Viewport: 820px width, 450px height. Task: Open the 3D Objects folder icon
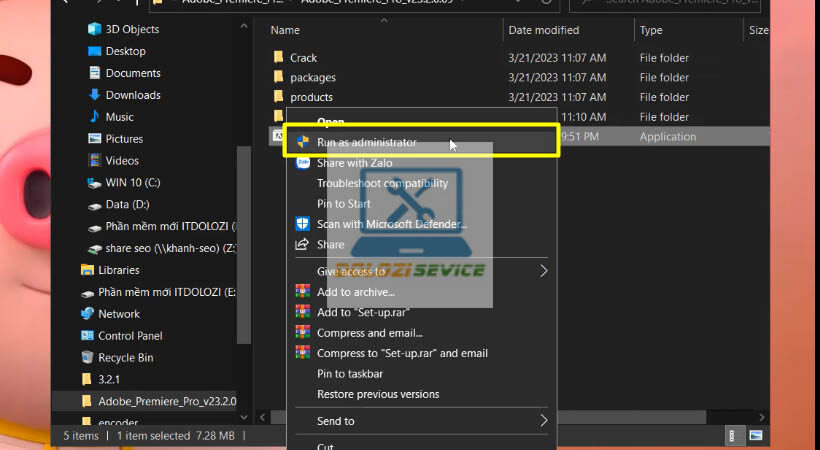click(94, 29)
